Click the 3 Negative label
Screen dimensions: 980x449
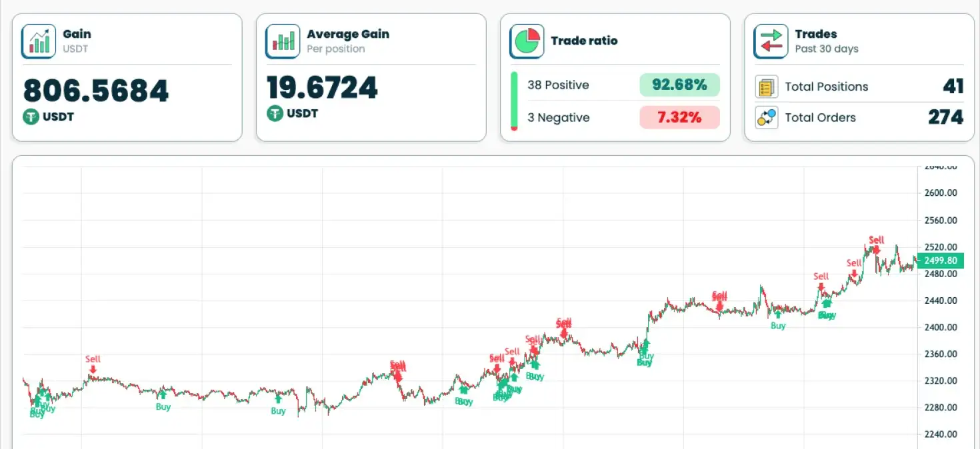pos(558,118)
